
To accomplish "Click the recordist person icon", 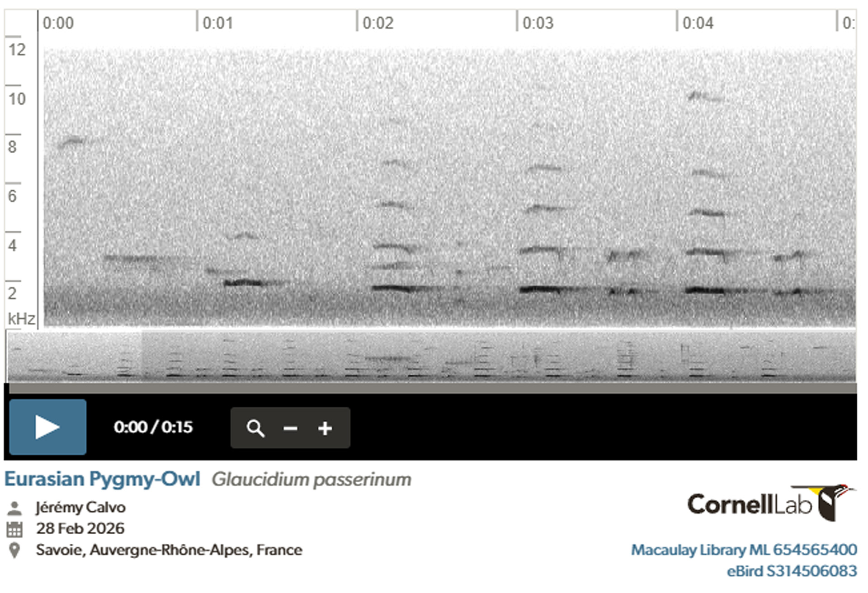I will [x=14, y=508].
